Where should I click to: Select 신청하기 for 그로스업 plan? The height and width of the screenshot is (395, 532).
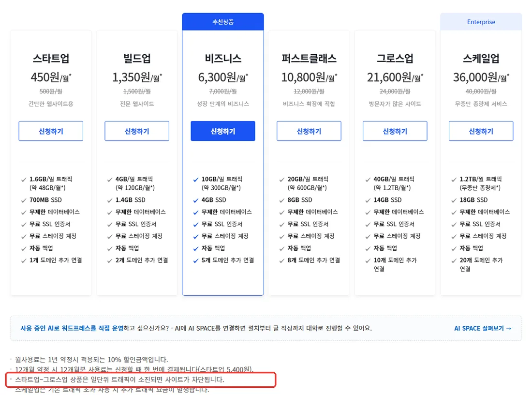[x=395, y=131]
